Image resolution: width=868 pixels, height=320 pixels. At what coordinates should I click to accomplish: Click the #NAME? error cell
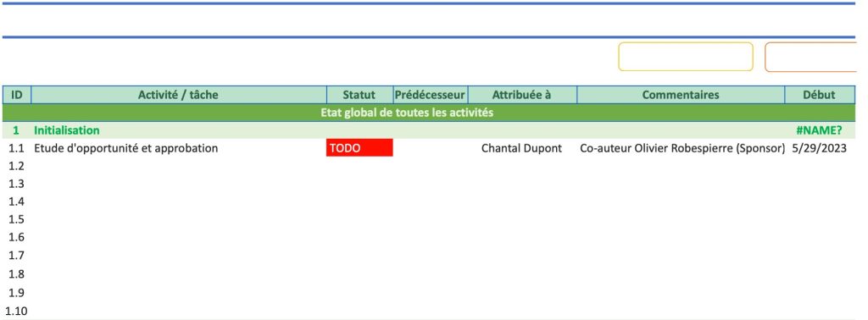pos(820,130)
